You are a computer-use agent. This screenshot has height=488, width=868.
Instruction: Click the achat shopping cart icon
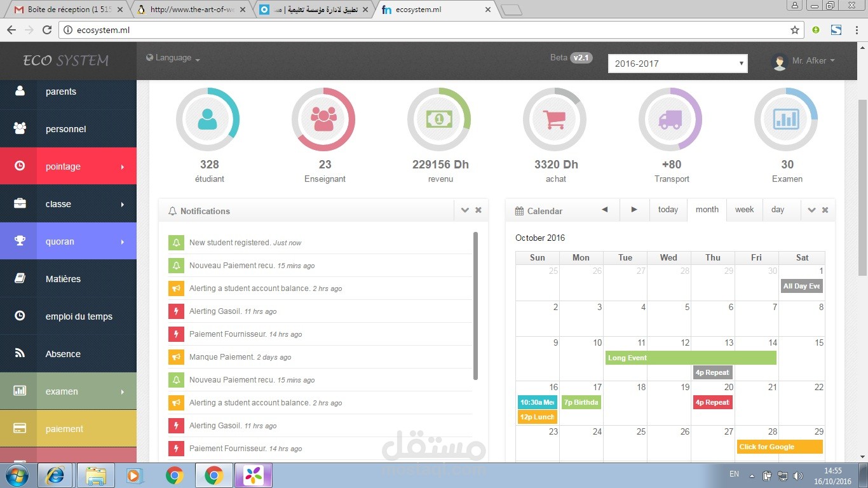point(555,119)
